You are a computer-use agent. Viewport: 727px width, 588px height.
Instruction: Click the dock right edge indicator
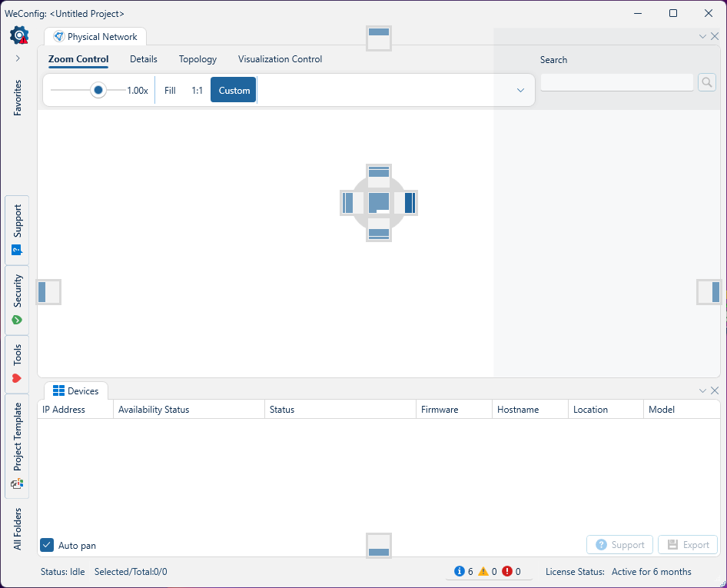[709, 292]
